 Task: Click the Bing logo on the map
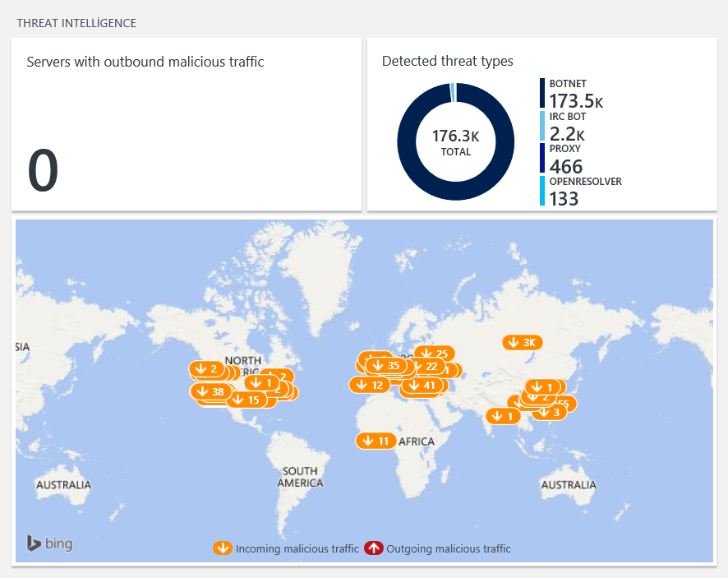coord(49,543)
